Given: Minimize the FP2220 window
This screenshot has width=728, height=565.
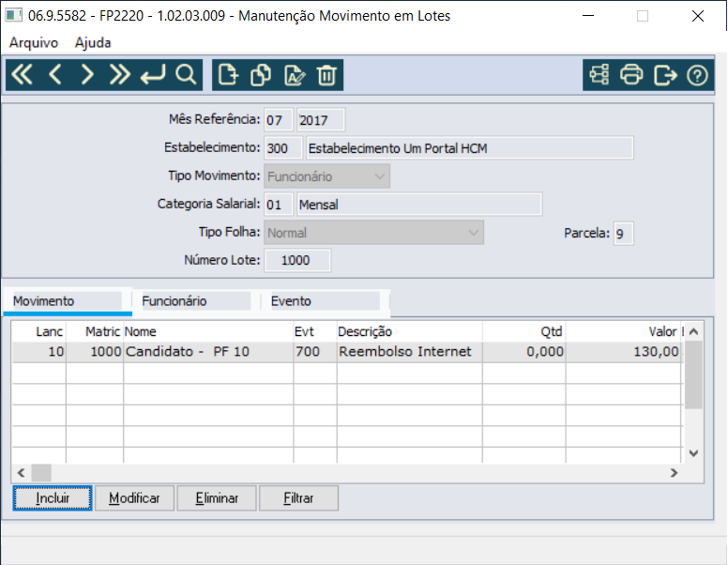Looking at the screenshot, I should pos(588,16).
